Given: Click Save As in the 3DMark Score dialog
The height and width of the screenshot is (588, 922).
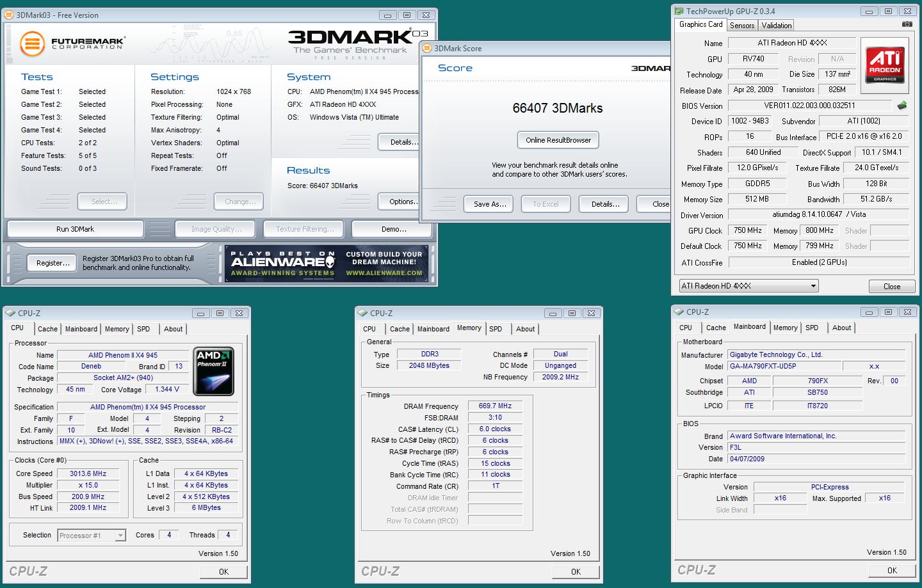Looking at the screenshot, I should pyautogui.click(x=490, y=204).
